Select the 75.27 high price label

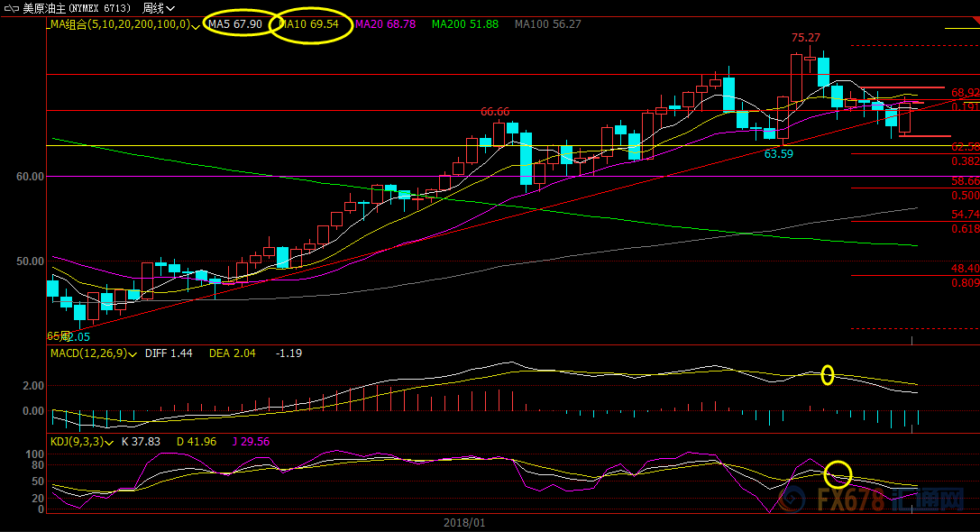(x=806, y=38)
